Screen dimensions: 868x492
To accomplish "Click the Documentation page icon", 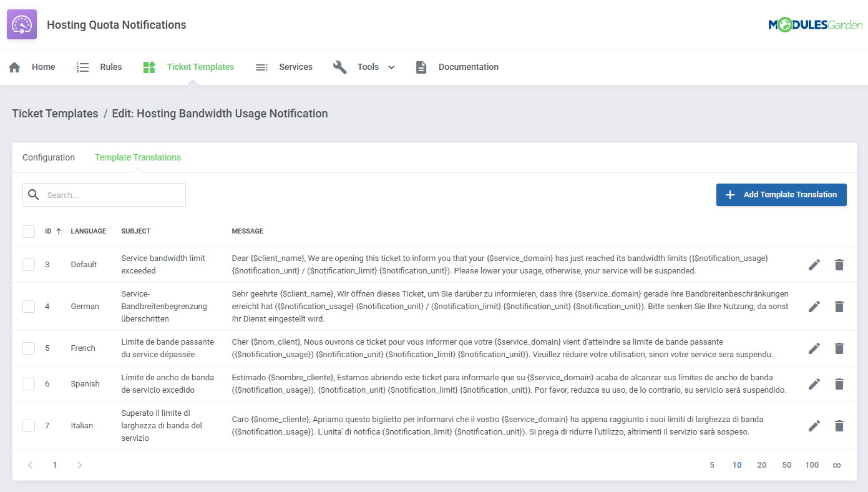I will click(421, 67).
